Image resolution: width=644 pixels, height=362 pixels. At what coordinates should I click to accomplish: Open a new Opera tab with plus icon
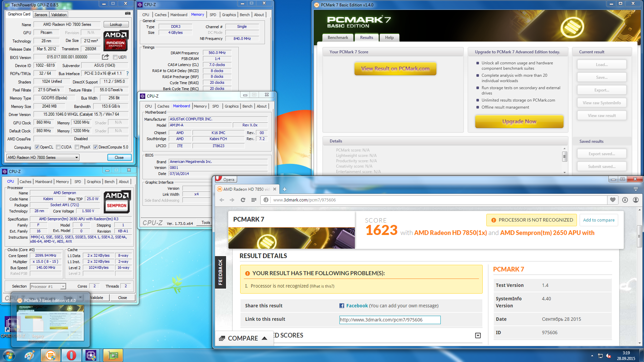point(284,189)
